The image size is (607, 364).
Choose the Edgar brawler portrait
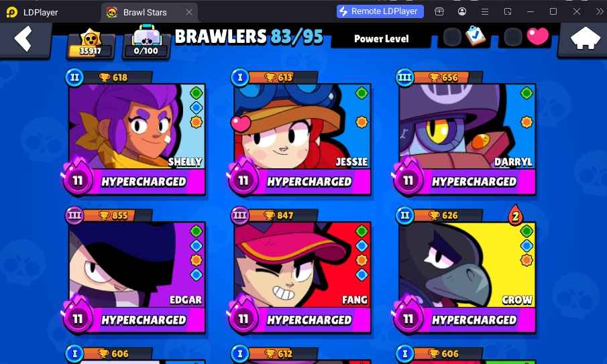tap(137, 265)
